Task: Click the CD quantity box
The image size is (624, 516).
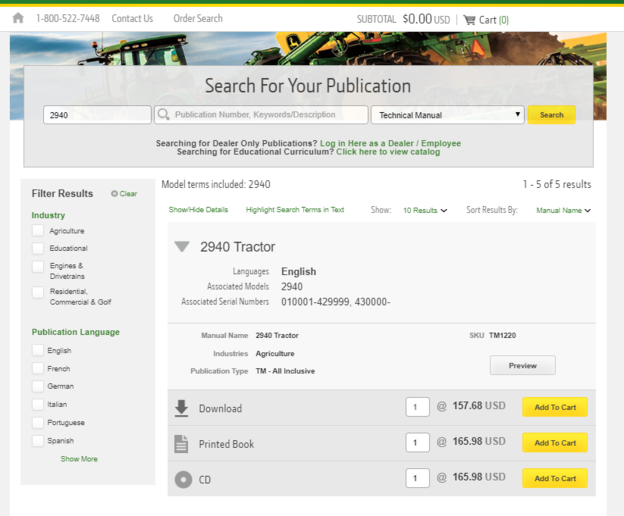Action: coord(417,478)
